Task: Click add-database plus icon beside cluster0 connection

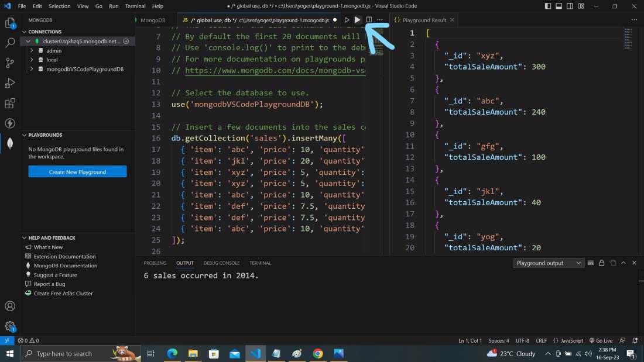Action: coord(126,41)
